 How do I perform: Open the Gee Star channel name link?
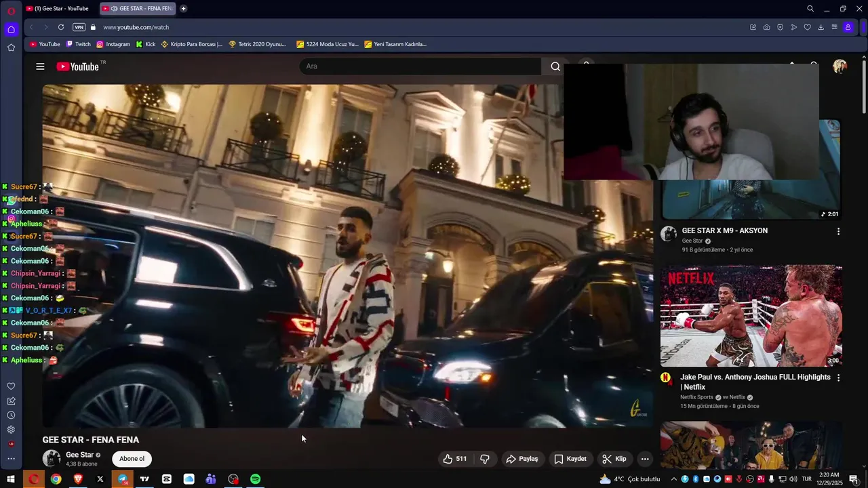tap(79, 455)
